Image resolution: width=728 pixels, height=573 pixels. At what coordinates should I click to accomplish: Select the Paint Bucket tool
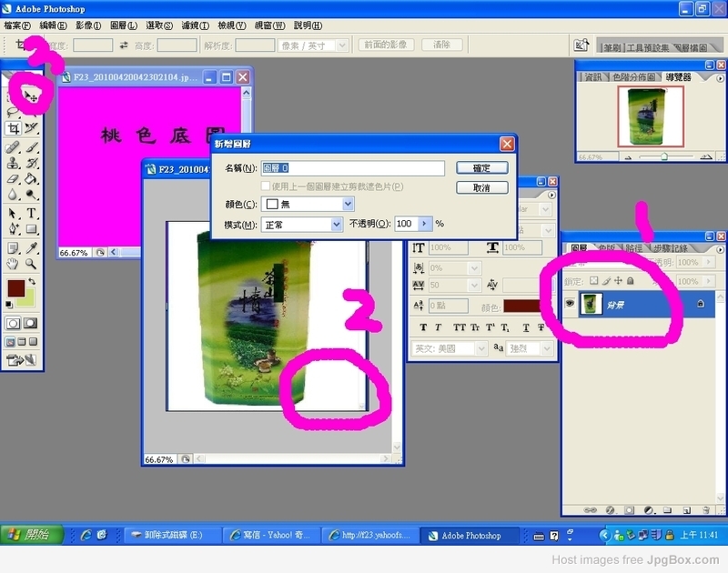point(32,179)
